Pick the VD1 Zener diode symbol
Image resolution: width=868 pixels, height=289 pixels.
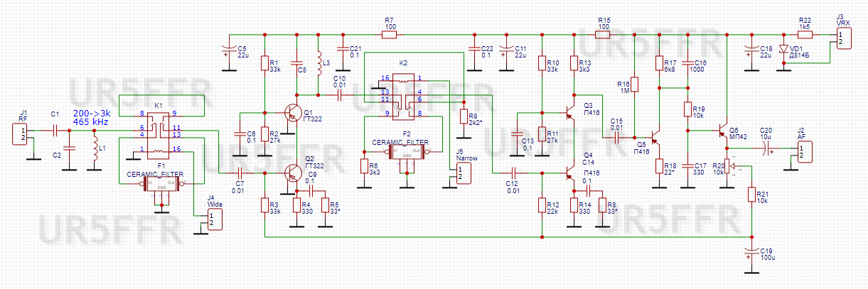784,50
